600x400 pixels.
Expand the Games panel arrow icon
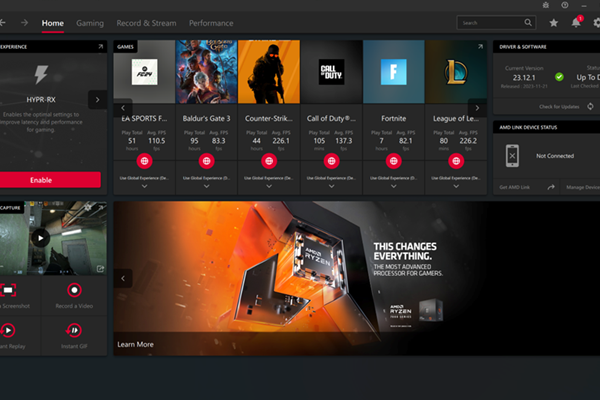click(480, 46)
